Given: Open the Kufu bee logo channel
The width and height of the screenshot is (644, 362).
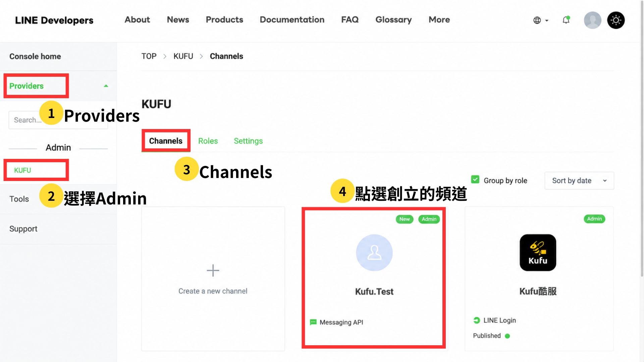Looking at the screenshot, I should point(538,253).
